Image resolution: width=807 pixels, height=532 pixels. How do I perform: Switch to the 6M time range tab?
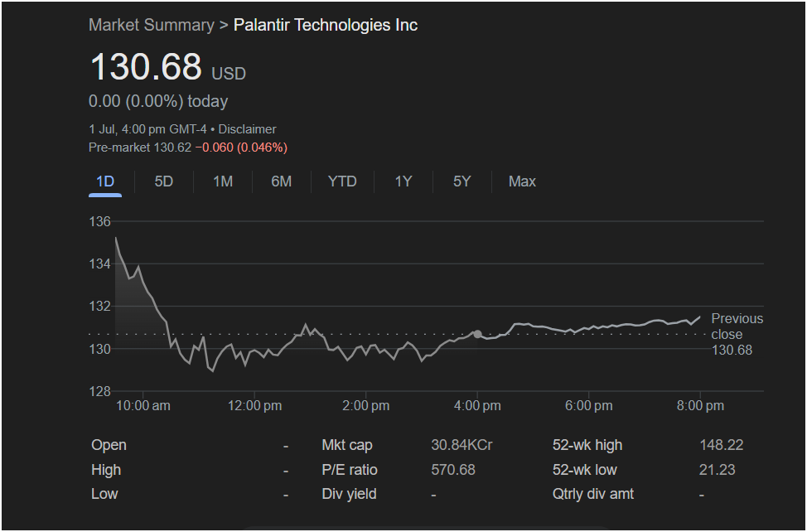pos(282,181)
